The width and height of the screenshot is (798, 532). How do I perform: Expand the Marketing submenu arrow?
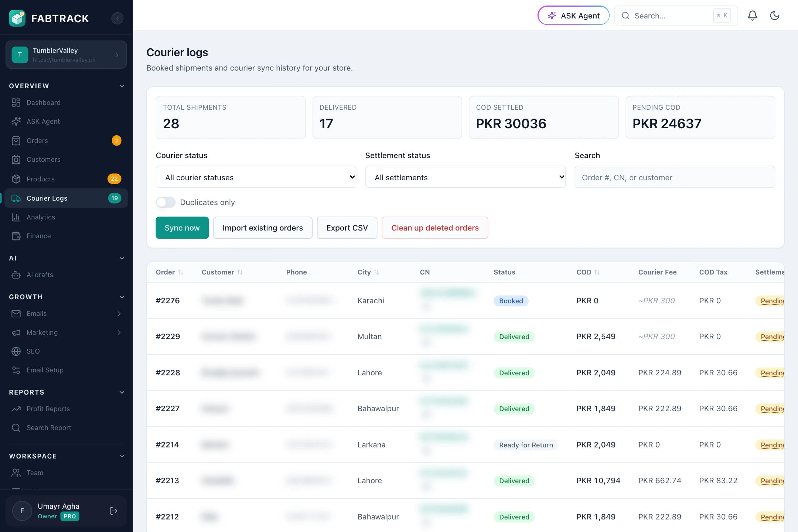(x=119, y=332)
